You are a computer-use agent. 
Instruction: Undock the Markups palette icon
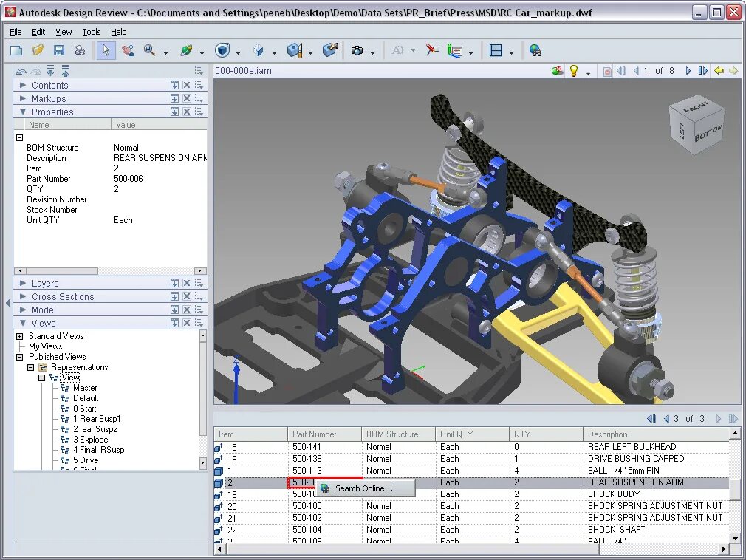(174, 98)
